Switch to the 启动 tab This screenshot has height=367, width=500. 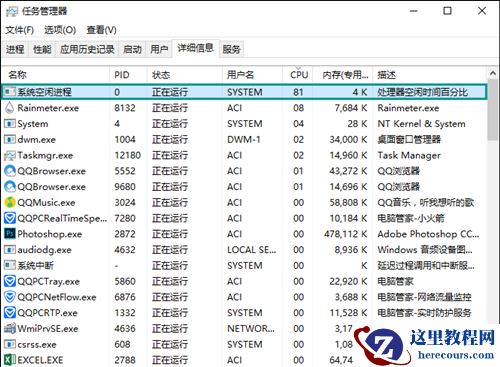click(132, 49)
